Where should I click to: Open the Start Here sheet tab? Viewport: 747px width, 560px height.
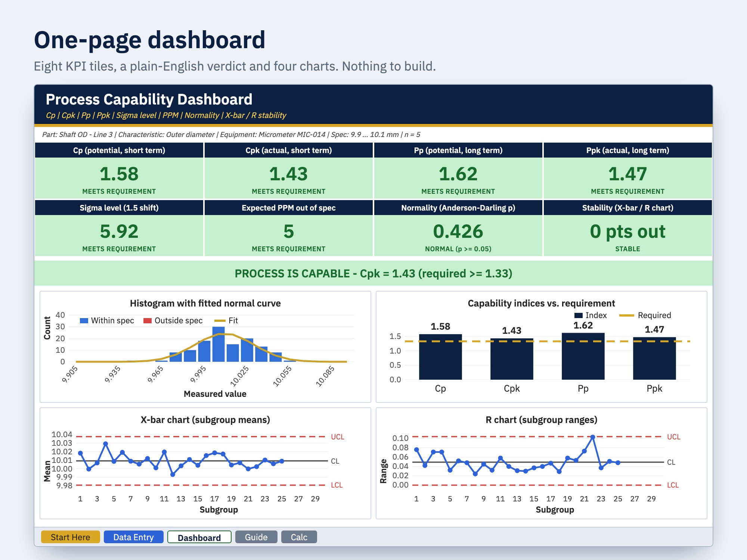click(70, 537)
